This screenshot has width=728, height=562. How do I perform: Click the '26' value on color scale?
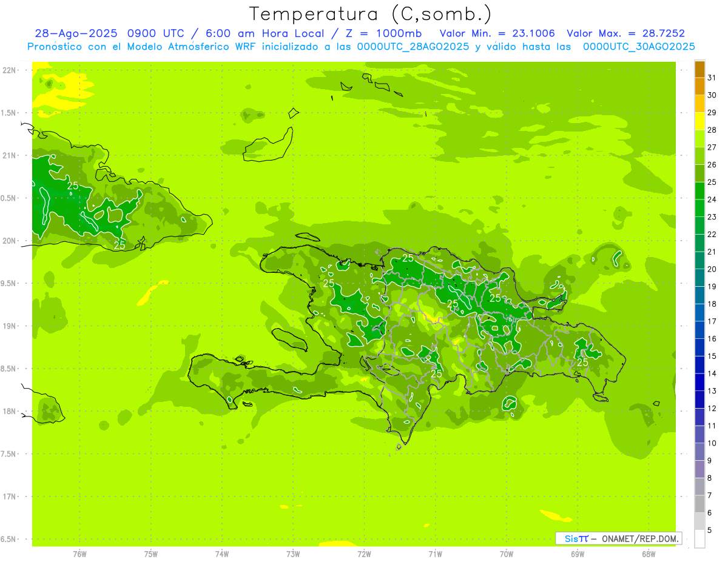click(x=712, y=165)
